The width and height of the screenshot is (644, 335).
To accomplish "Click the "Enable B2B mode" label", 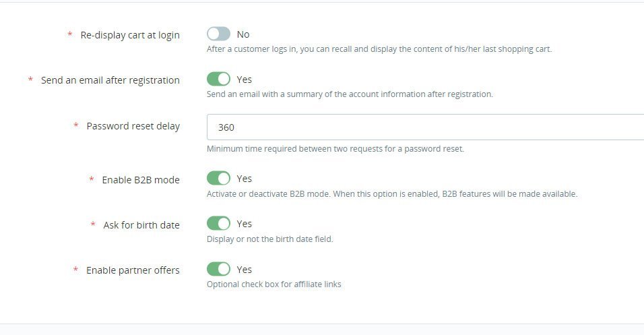I will [x=141, y=180].
